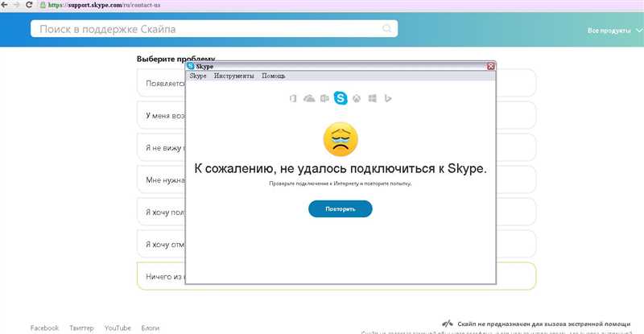The height and width of the screenshot is (334, 644).
Task: Click the text Проверьте подключение к Интернету
Action: click(340, 183)
